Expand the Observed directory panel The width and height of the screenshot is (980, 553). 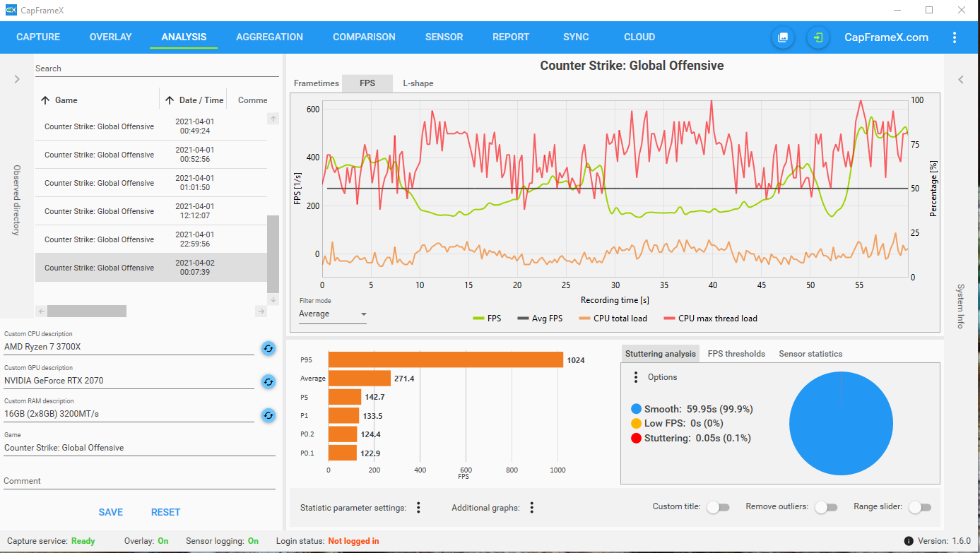(x=17, y=79)
